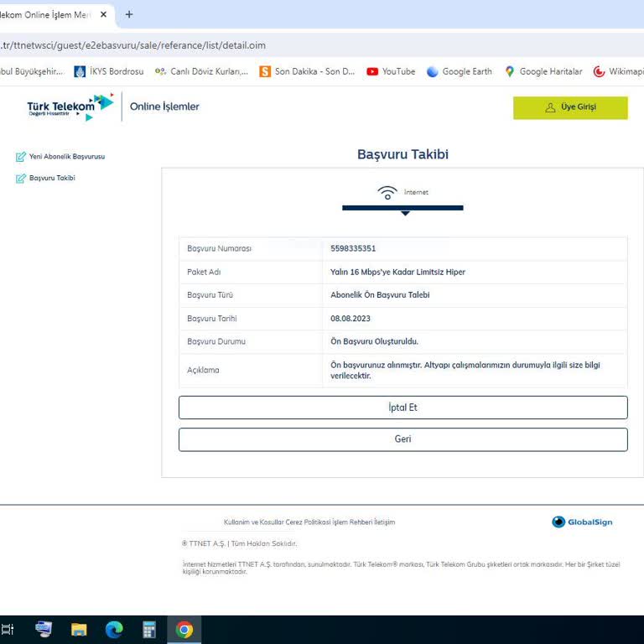The width and height of the screenshot is (644, 644).
Task: Open Çerez Politikası footer link
Action: 309,522
